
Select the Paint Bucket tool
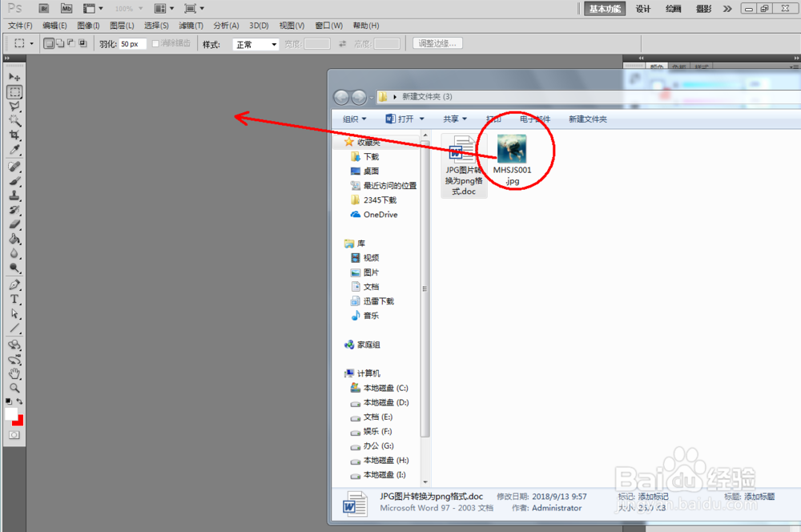[x=14, y=239]
